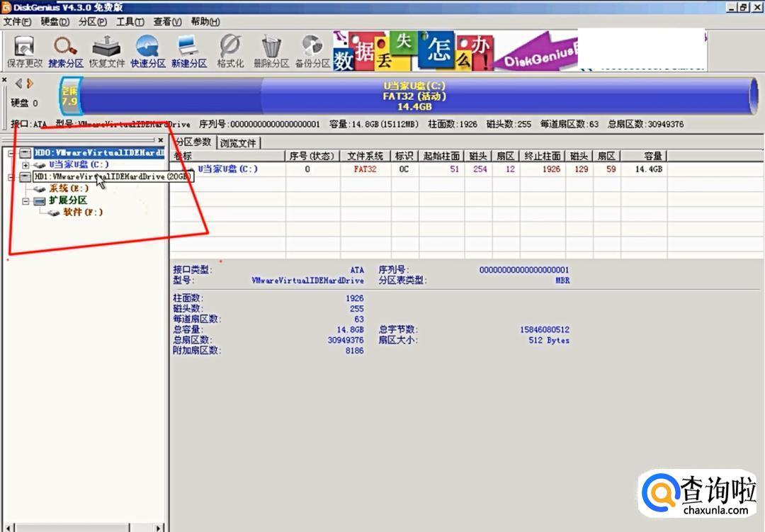
Task: Switch to the 浏览文件 tab
Action: point(238,142)
